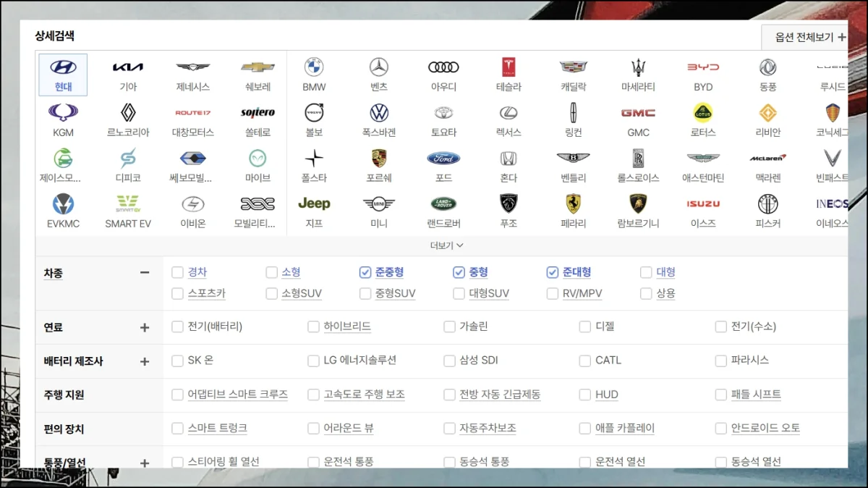The height and width of the screenshot is (488, 868).
Task: Select the Ford (포드) logo
Action: pos(444,158)
